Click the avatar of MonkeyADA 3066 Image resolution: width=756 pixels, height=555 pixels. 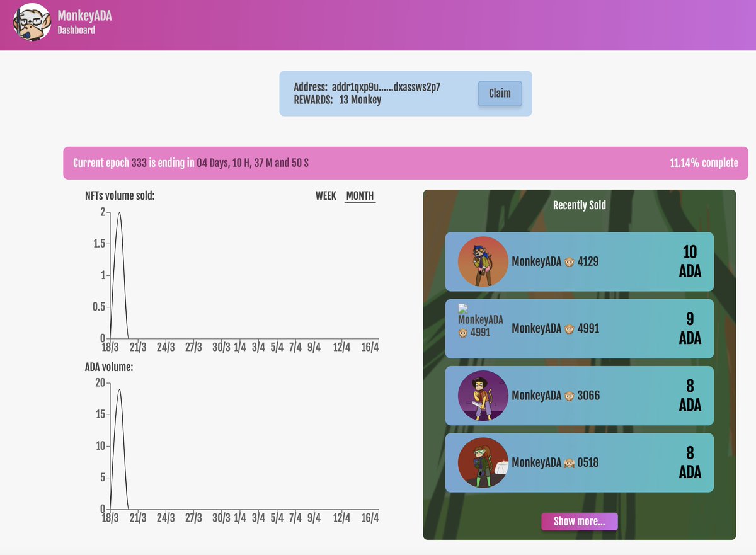[x=481, y=396]
